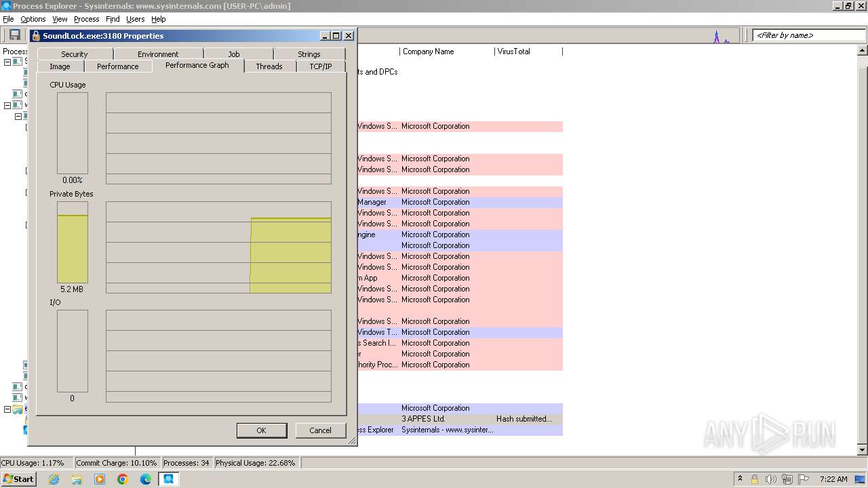Image resolution: width=868 pixels, height=488 pixels.
Task: Click the Save toolbar icon in Process Explorer
Action: click(x=14, y=35)
